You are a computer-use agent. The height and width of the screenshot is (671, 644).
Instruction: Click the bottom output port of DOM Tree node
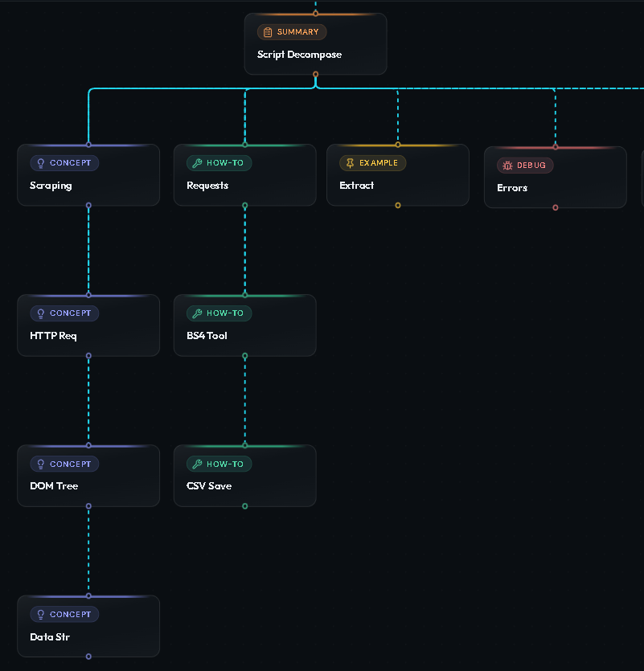click(88, 506)
